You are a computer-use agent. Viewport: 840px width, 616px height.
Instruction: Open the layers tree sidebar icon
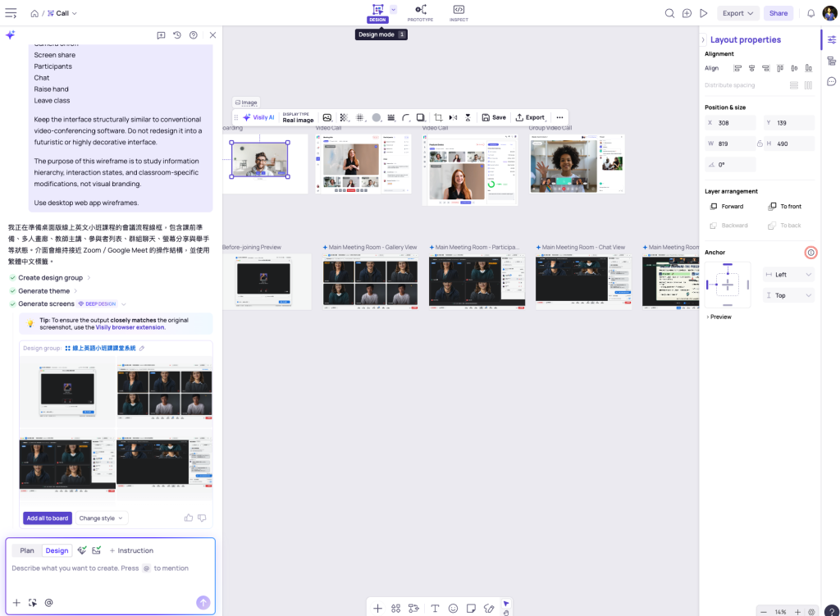coord(832,61)
